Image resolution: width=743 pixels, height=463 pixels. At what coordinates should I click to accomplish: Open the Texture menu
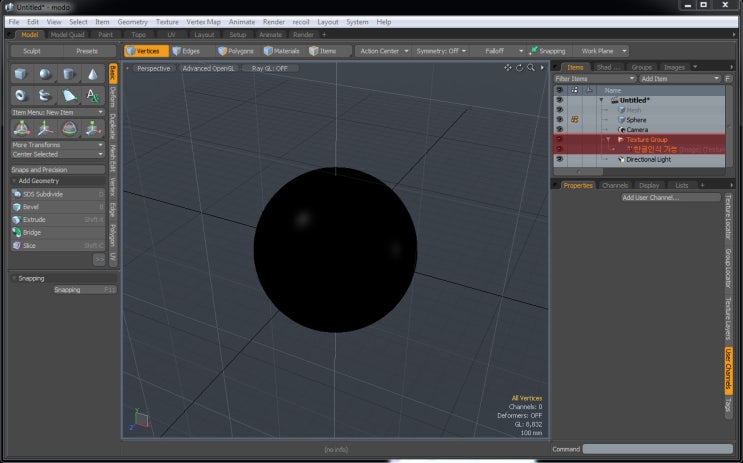click(x=167, y=22)
